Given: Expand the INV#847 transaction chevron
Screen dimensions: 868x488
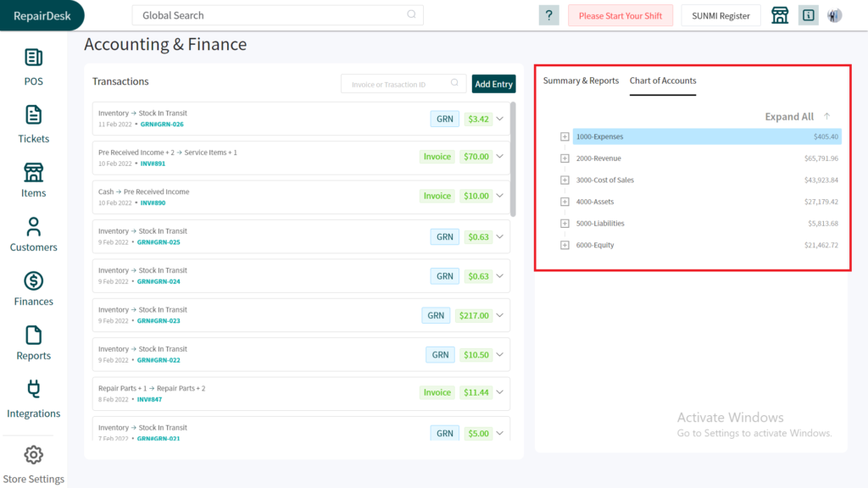Looking at the screenshot, I should coord(500,392).
